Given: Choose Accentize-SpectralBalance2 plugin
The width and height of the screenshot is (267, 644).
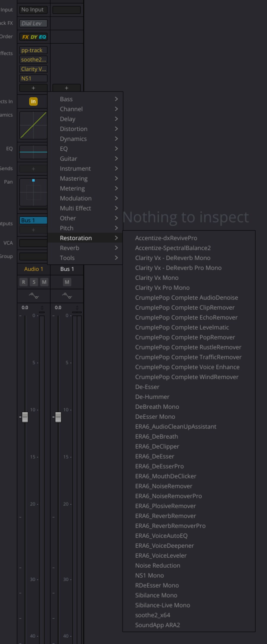Looking at the screenshot, I should 189,248.
